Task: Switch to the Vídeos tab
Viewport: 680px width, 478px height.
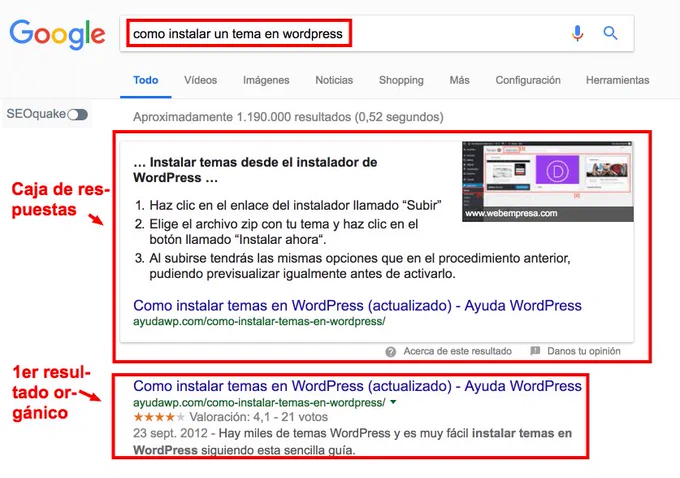Action: point(200,80)
